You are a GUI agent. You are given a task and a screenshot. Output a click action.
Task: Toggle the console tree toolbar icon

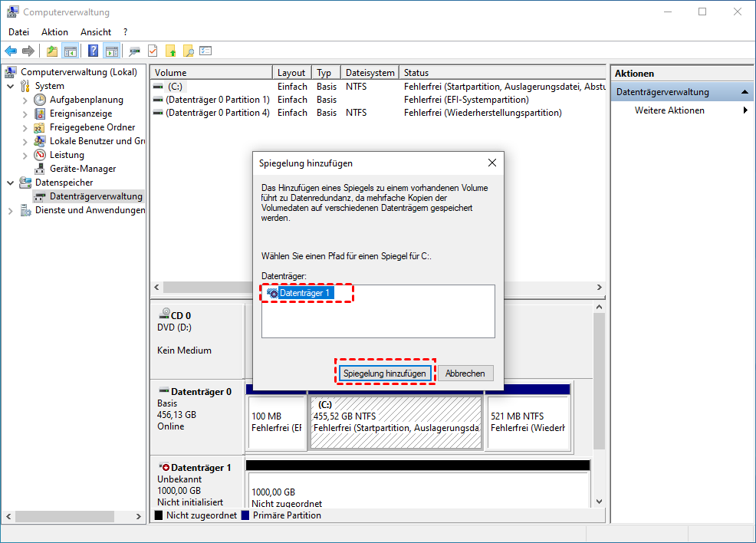[x=70, y=51]
